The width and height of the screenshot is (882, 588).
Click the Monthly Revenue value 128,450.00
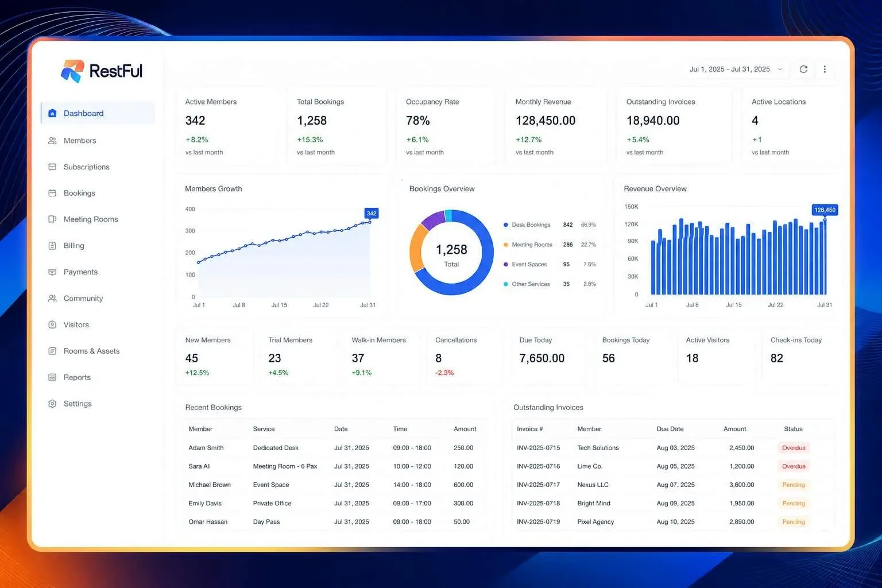click(x=546, y=121)
